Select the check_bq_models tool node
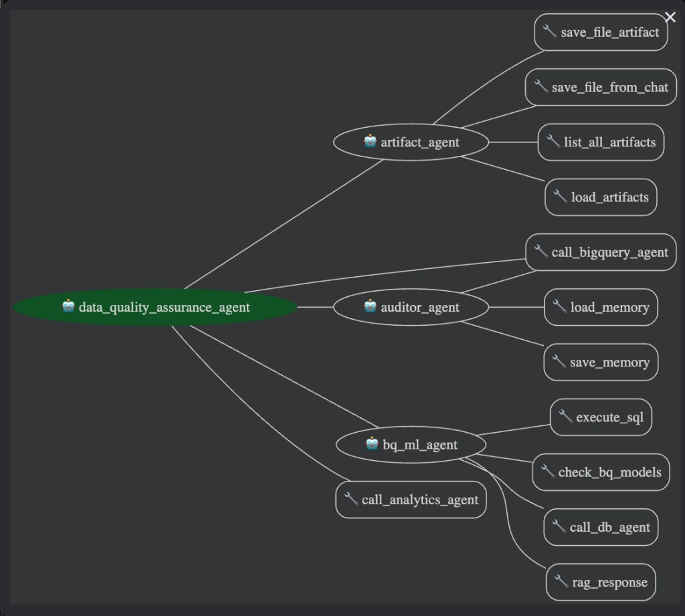The image size is (685, 616). (601, 472)
